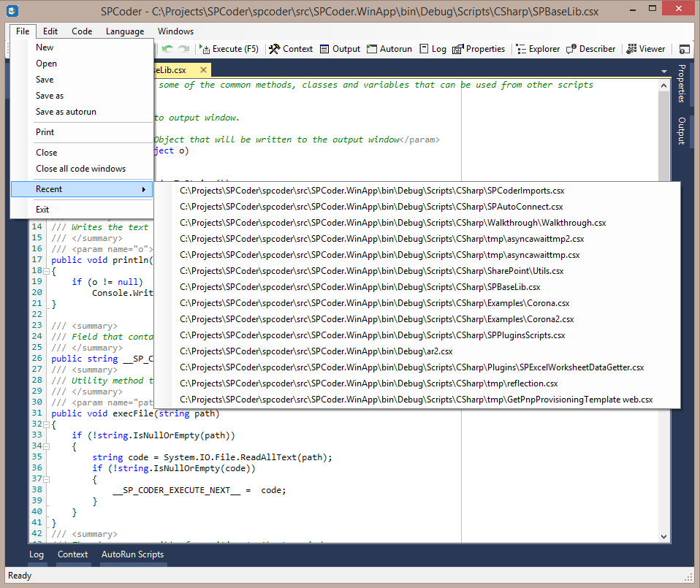Run script with Execute (F5) button
The width and height of the screenshot is (700, 588).
(229, 49)
